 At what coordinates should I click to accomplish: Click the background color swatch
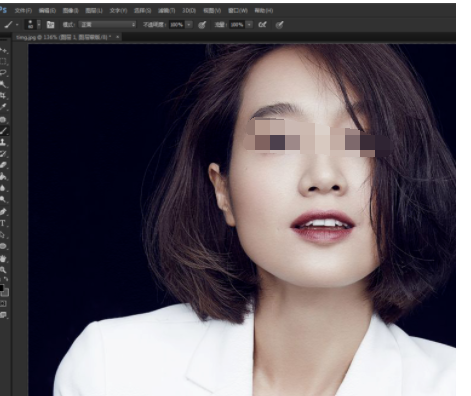(x=6, y=293)
